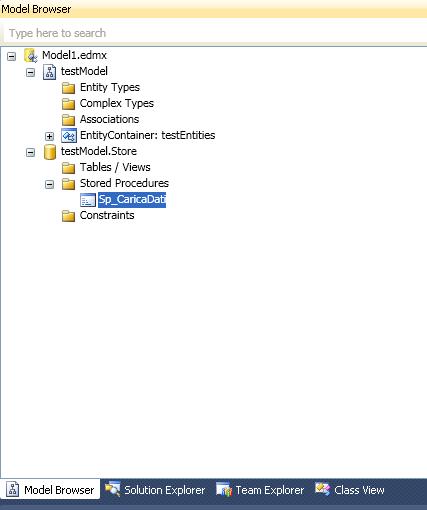The height and width of the screenshot is (510, 427).
Task: Collapse the testModel.Store node
Action: (x=30, y=152)
